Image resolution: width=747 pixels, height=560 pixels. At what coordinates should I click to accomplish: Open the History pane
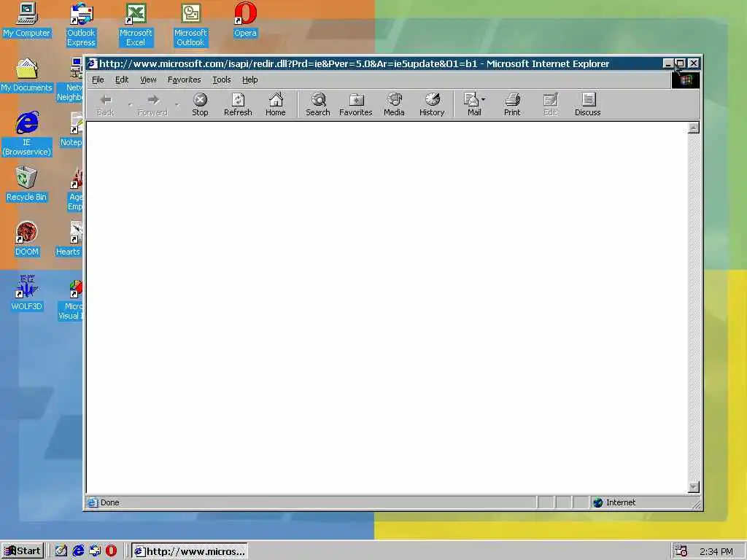432,104
